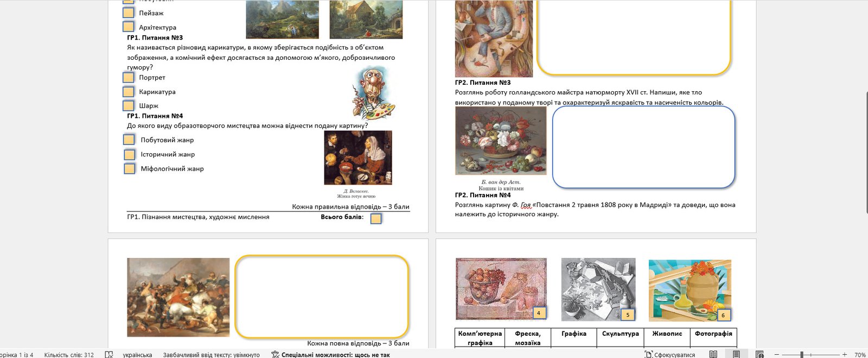Select the colorful vase still life numbered 6
The width and height of the screenshot is (868, 358).
(690, 290)
